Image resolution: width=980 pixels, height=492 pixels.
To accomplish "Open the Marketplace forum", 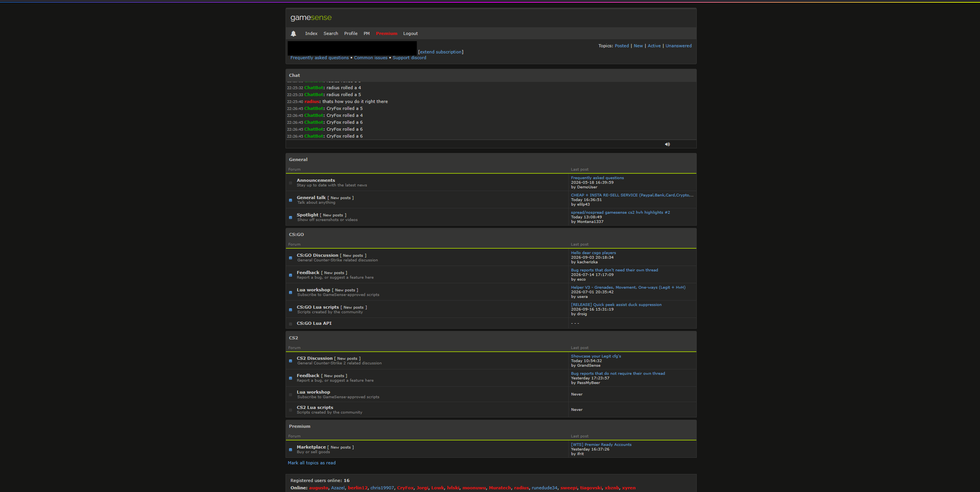I will (x=311, y=447).
